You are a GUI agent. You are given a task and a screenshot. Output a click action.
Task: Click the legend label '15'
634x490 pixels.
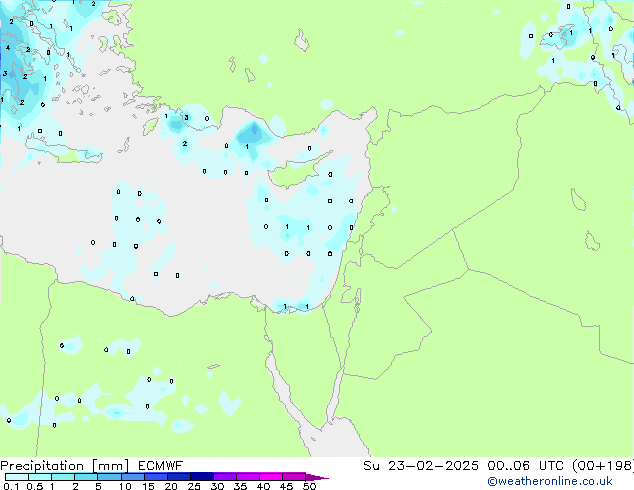(148, 486)
